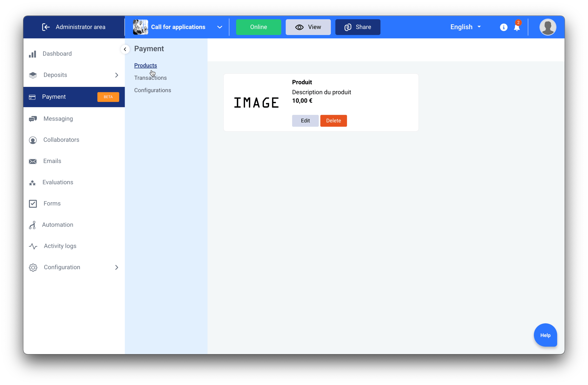Click the Share button
Screen dimensions: 588x385
coord(358,27)
